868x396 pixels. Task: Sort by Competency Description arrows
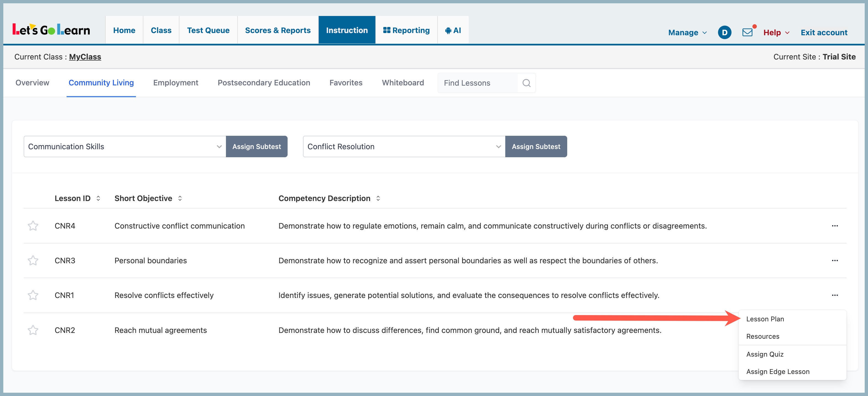click(378, 198)
